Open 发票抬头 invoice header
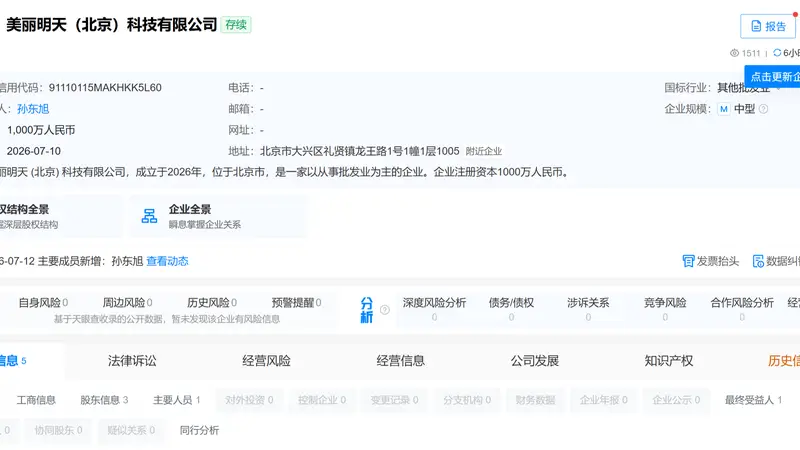Image resolution: width=800 pixels, height=450 pixels. 711,261
